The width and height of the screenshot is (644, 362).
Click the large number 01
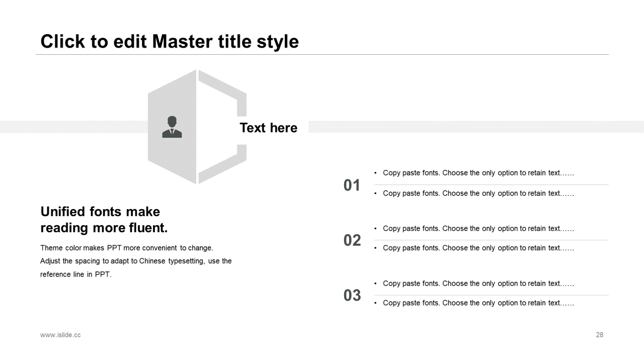tap(352, 185)
